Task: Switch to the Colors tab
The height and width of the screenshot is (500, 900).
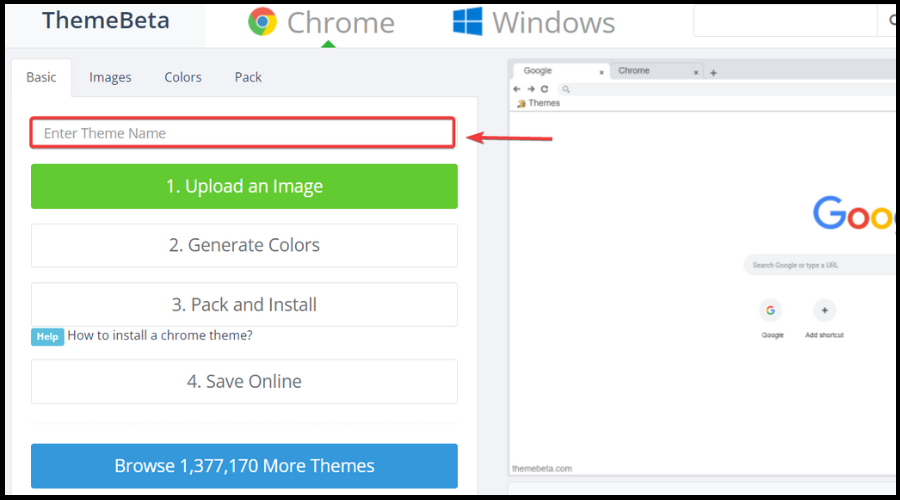Action: [183, 77]
